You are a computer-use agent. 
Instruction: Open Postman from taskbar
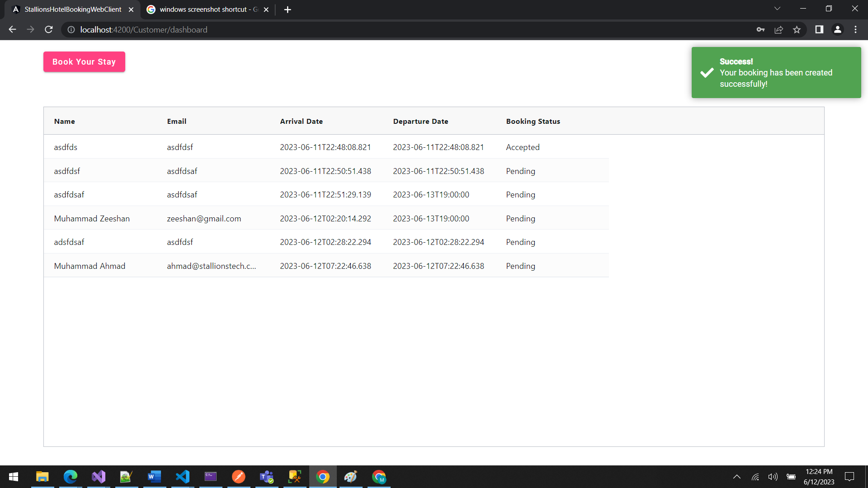239,477
